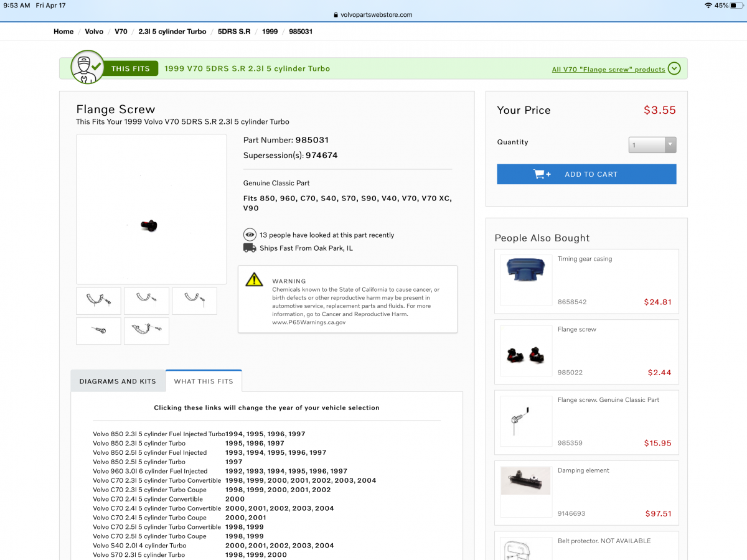Open the Damping element product image
747x560 pixels.
click(526, 492)
